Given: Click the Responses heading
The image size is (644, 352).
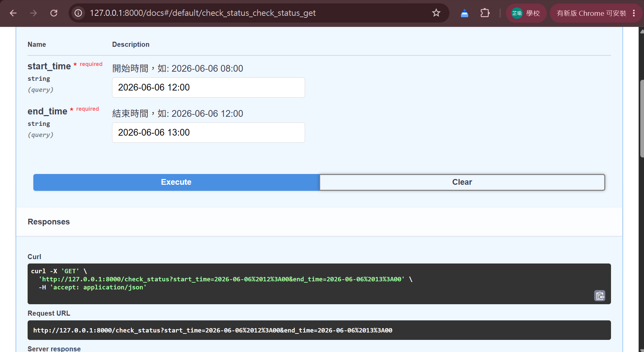Looking at the screenshot, I should (x=49, y=222).
